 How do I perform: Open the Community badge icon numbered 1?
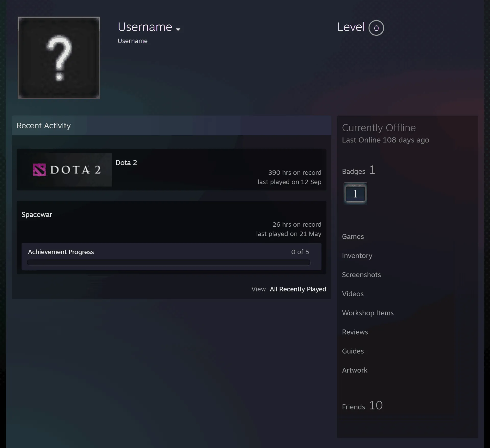(355, 194)
